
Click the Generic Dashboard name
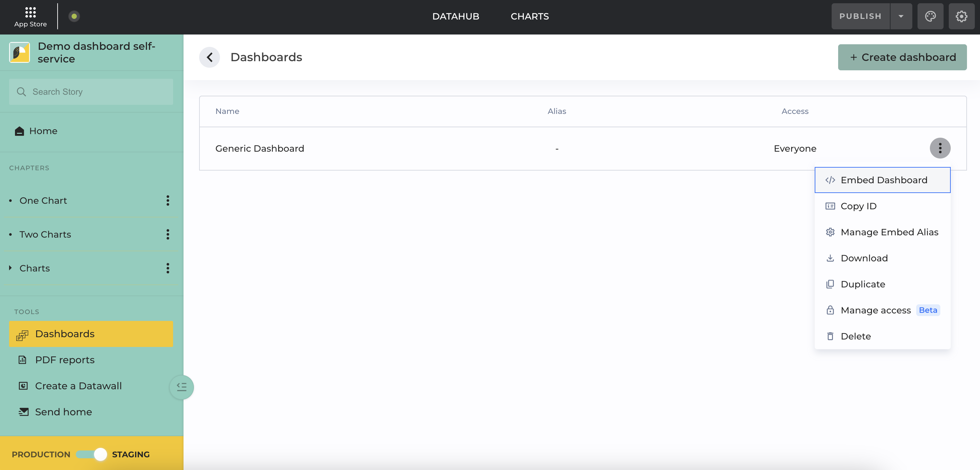click(259, 148)
